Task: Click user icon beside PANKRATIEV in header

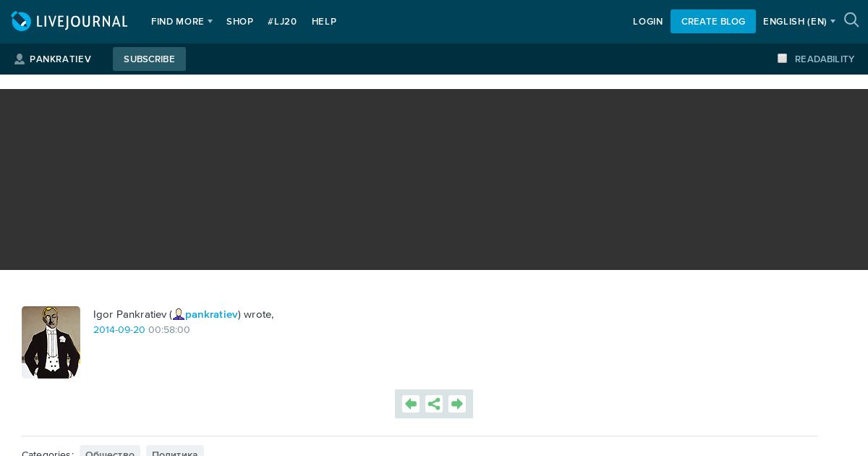Action: pos(20,59)
